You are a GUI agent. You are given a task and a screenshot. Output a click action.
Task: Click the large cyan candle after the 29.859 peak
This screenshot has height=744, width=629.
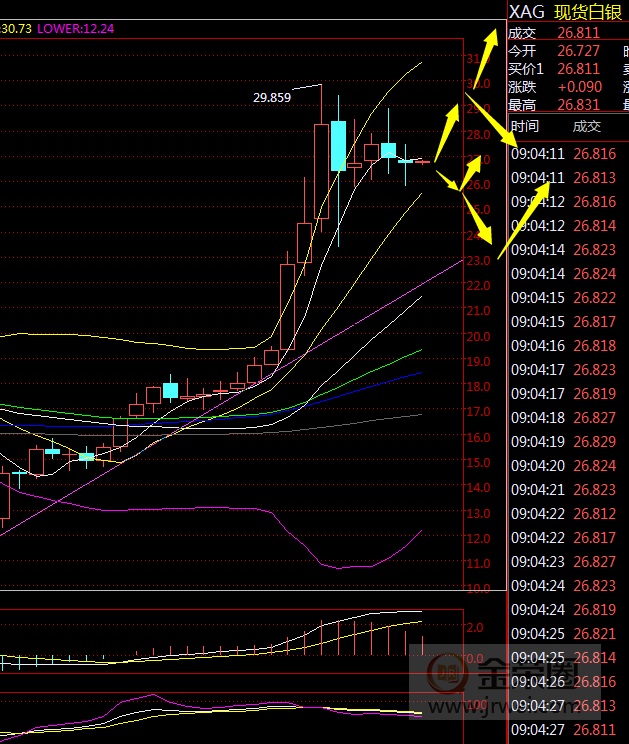(338, 146)
